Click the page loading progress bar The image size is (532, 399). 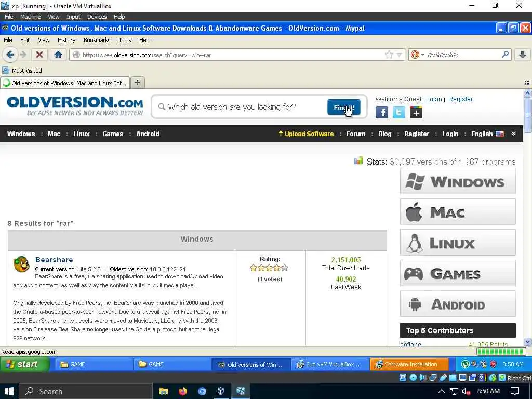tap(501, 352)
